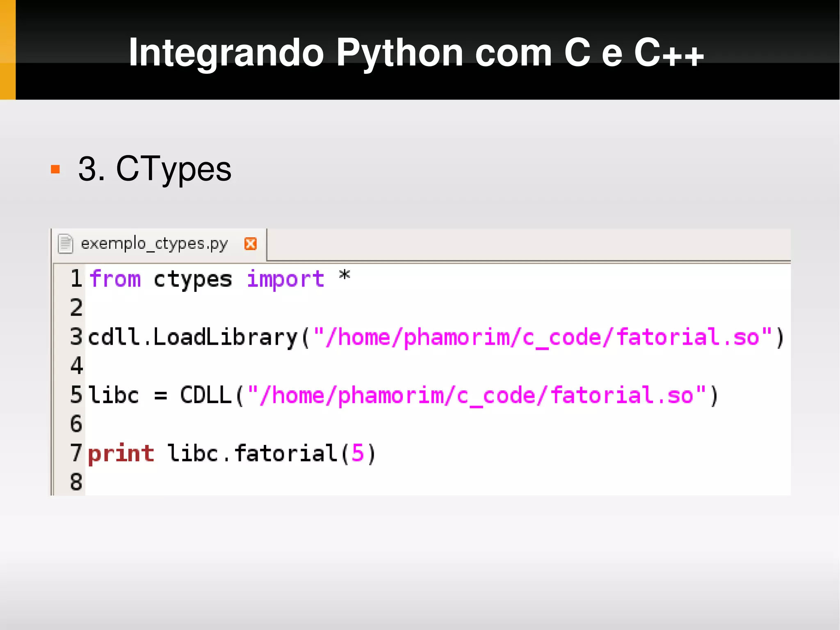Image resolution: width=840 pixels, height=630 pixels.
Task: Click 'CDLL' on line 5
Action: click(x=206, y=395)
